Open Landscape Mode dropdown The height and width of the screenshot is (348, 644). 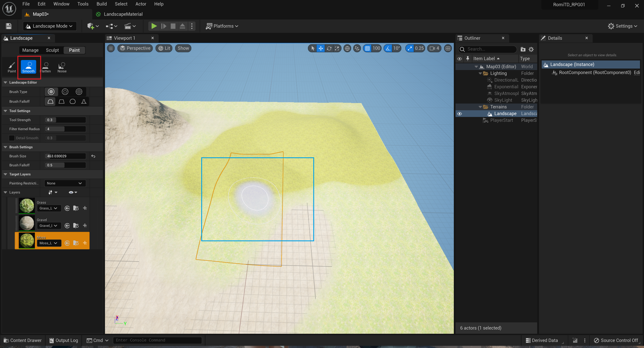[x=50, y=26]
